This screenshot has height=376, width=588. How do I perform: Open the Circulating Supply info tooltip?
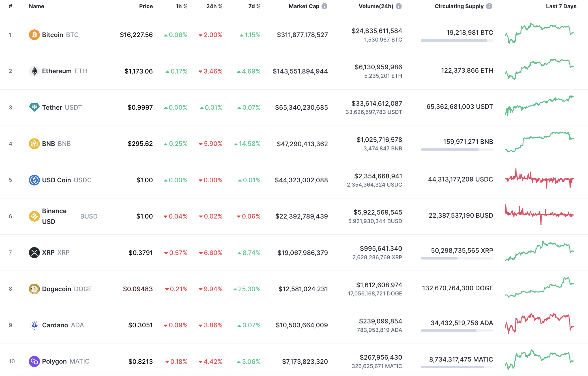click(489, 6)
